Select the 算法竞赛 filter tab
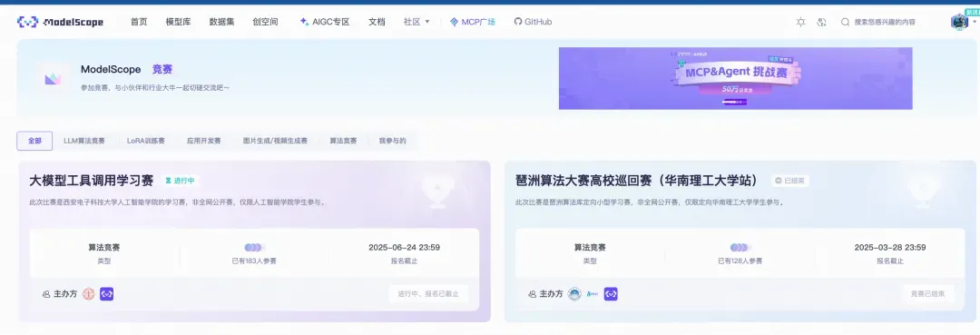Screen dimensions: 980x335 (343, 141)
